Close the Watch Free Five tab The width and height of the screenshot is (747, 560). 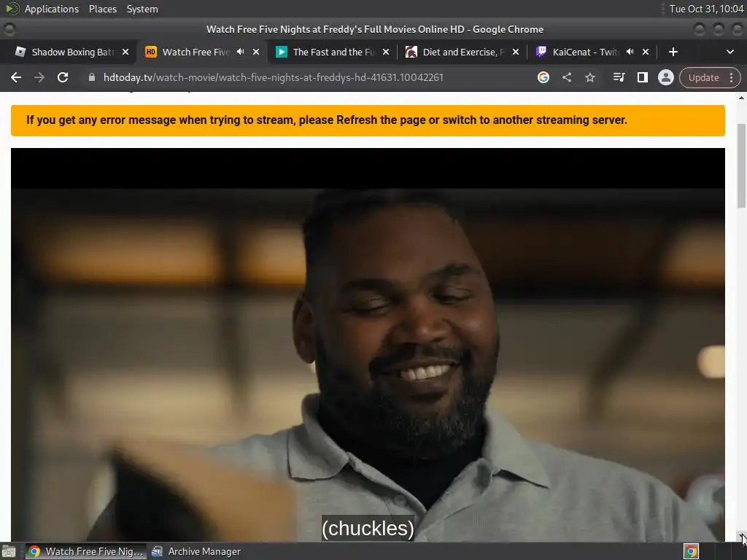(256, 52)
